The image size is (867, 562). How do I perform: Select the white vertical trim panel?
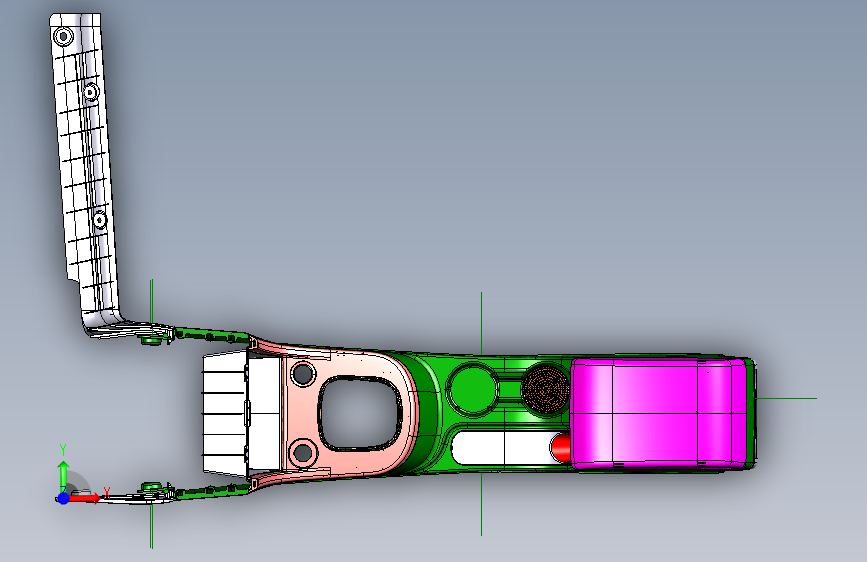pos(85,171)
